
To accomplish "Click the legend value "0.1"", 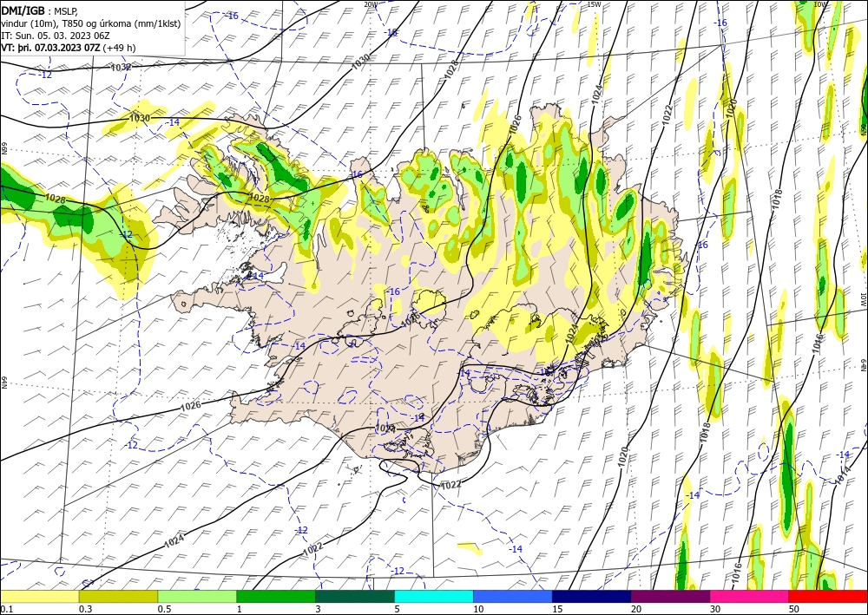I will (5, 609).
